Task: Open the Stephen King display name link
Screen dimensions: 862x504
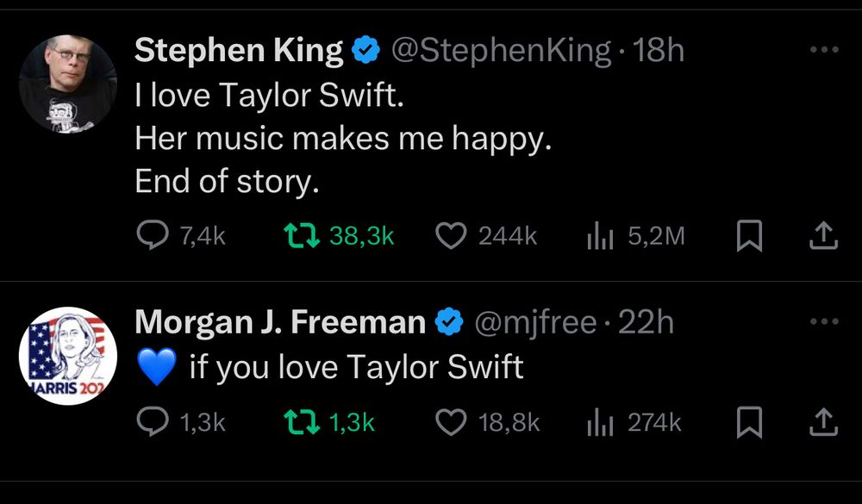Action: point(239,52)
